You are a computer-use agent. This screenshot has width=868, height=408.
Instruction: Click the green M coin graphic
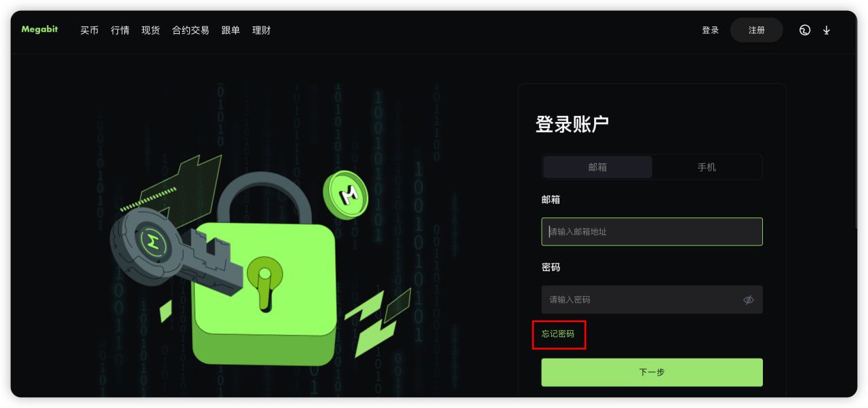point(345,195)
